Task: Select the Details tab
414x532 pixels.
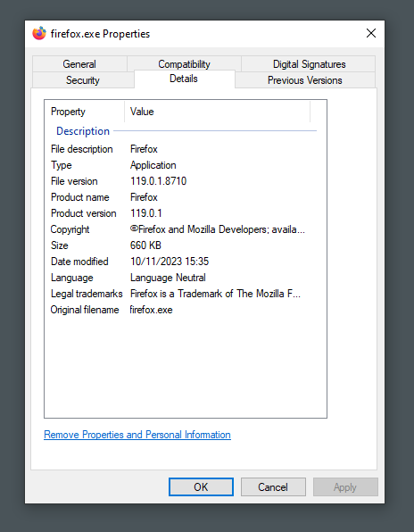Action: (x=184, y=79)
